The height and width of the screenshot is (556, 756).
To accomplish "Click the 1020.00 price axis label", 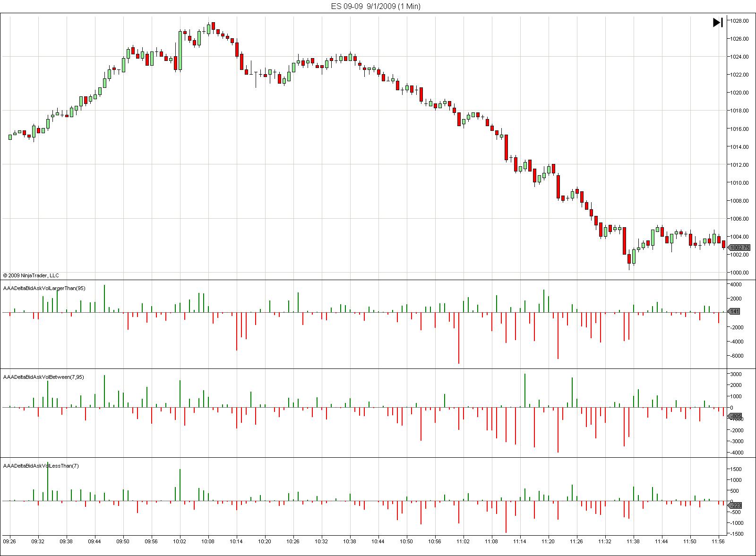I will point(739,93).
